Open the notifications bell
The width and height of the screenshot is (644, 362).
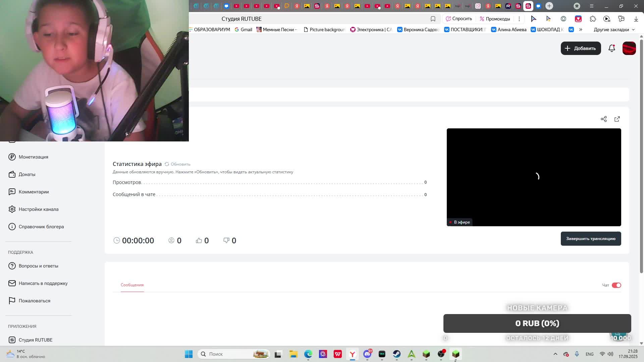tap(611, 48)
